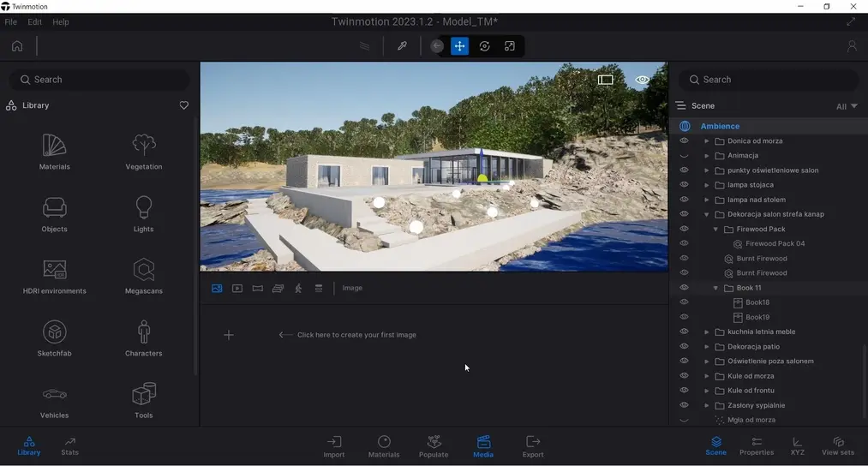868x466 pixels.
Task: Open the All filter dropdown in Scene
Action: 847,106
